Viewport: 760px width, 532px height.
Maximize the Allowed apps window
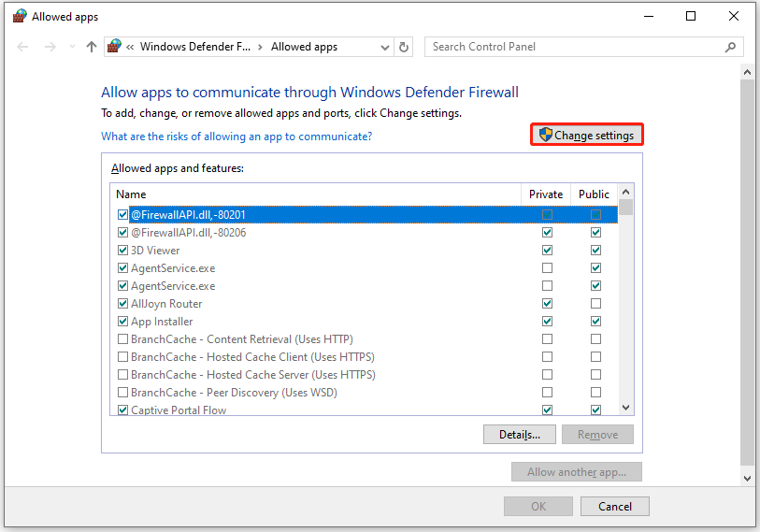[691, 16]
